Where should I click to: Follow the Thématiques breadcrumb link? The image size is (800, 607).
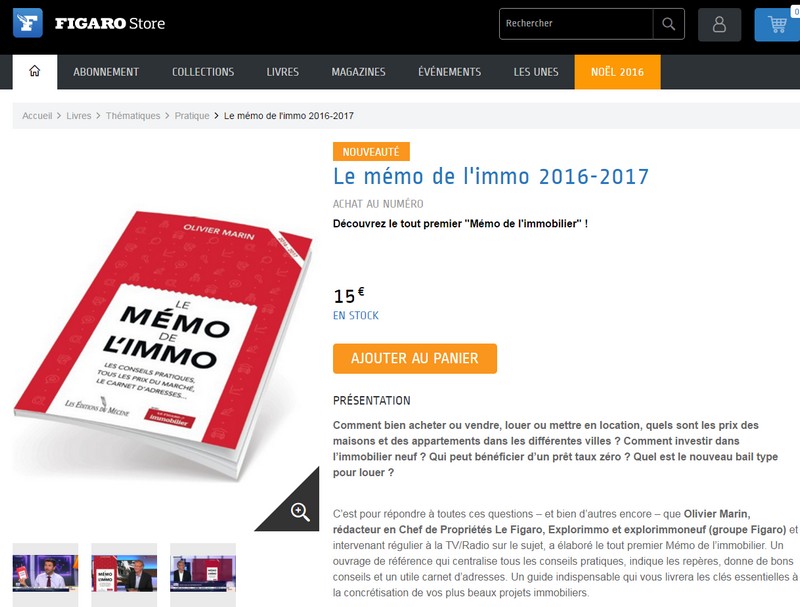tap(133, 116)
